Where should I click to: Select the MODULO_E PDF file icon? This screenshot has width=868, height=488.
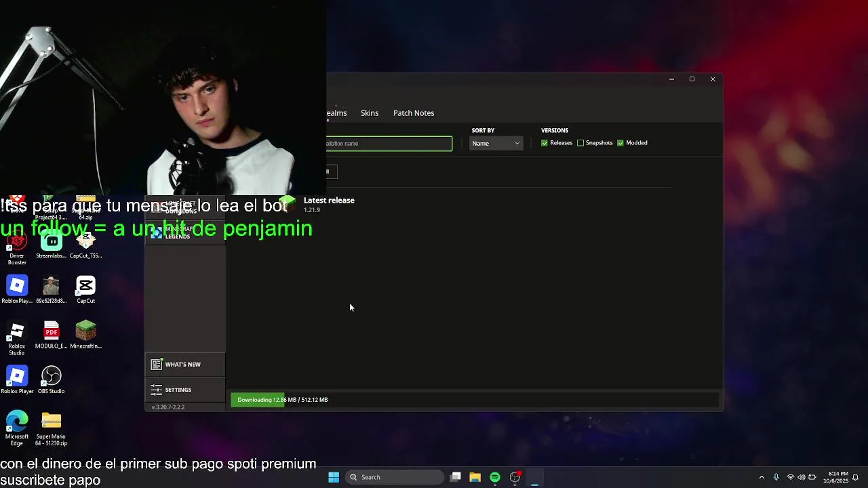pos(51,335)
